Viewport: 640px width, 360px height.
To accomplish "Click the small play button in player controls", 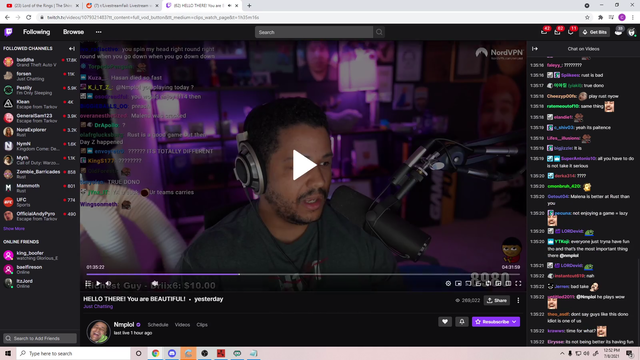I will tap(98, 283).
